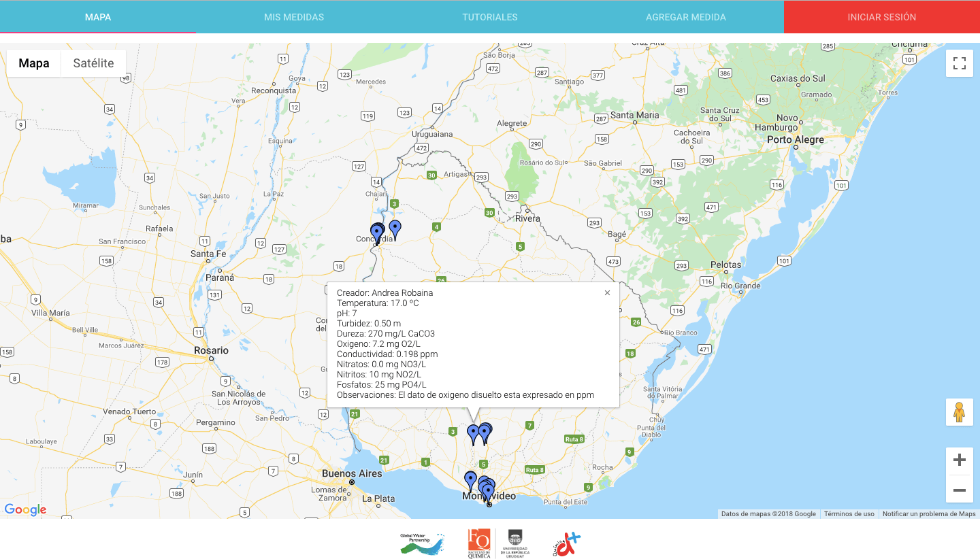Click the Google logo on the map
The image size is (980, 559).
pyautogui.click(x=25, y=510)
